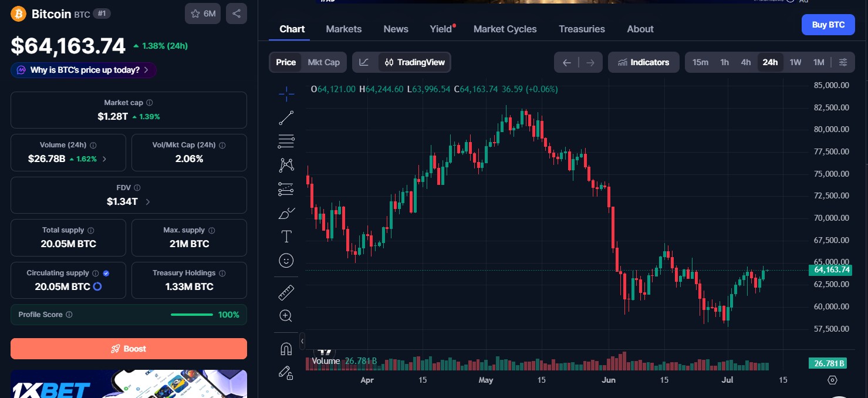Toggle magnet mode for drawings
The width and height of the screenshot is (868, 398).
tap(286, 349)
